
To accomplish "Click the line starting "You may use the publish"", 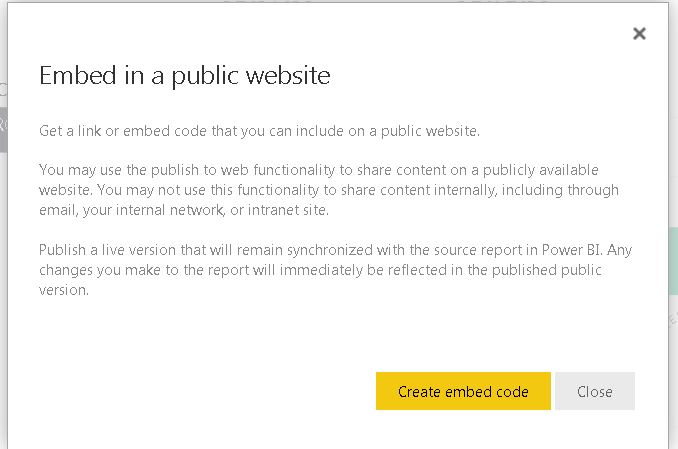I will pos(319,170).
